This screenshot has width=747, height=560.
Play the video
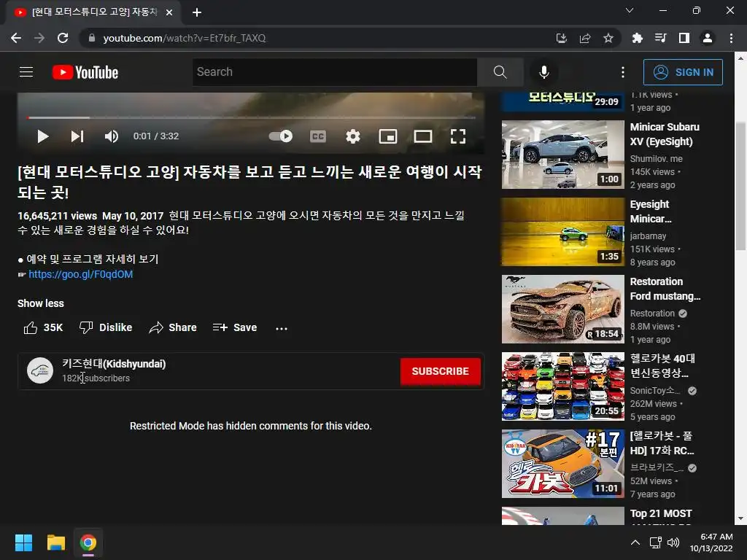click(x=43, y=136)
